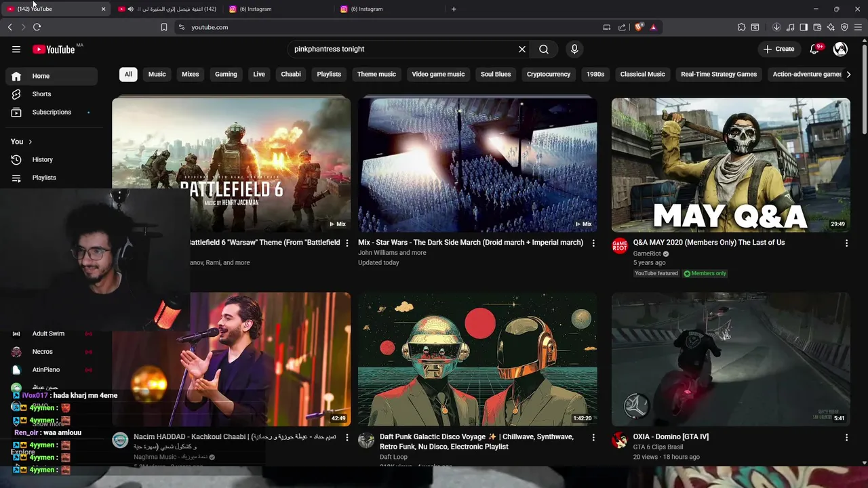Open the MAY Q&A video thumbnail
This screenshot has width=868, height=488.
click(730, 165)
